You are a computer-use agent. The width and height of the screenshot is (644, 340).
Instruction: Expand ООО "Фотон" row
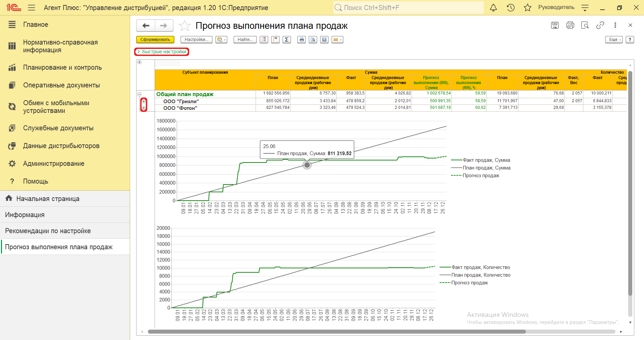click(x=144, y=108)
